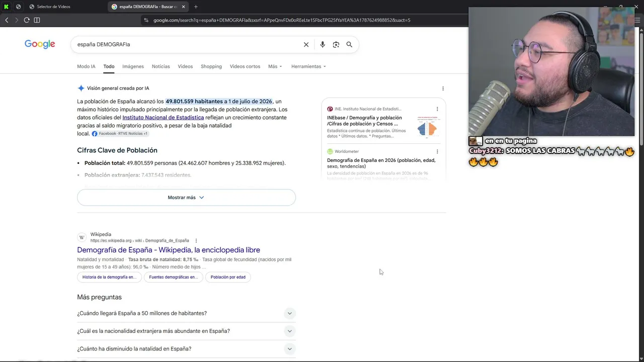The width and height of the screenshot is (644, 362).
Task: Close the españa DEMOGRAFIa browser tab
Action: 183,7
